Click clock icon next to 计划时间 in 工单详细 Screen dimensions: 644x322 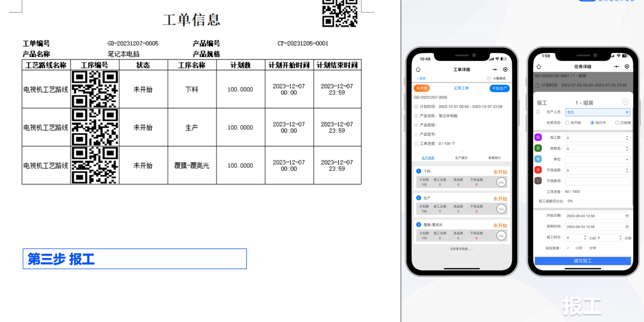[416, 106]
